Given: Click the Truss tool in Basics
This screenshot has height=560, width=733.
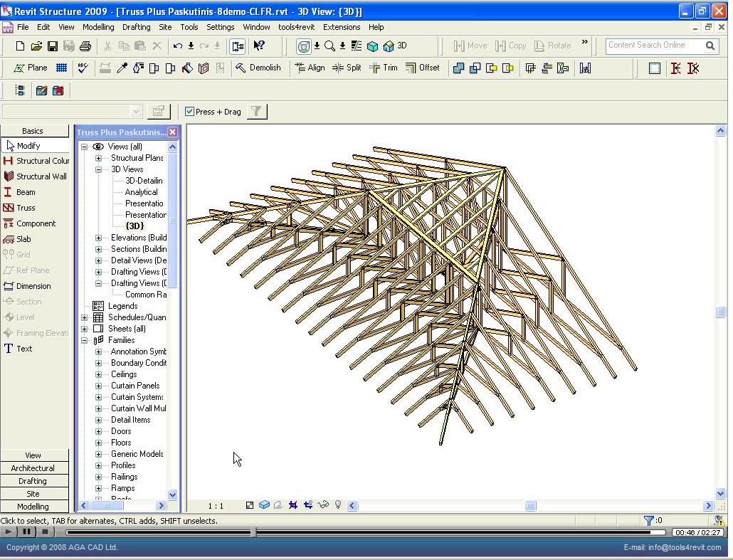Looking at the screenshot, I should tap(19, 208).
